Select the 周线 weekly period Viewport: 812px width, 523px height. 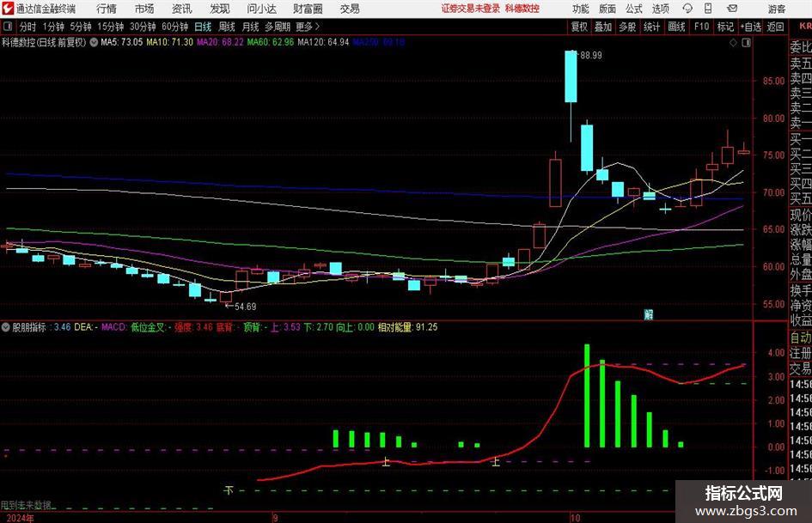tap(226, 27)
